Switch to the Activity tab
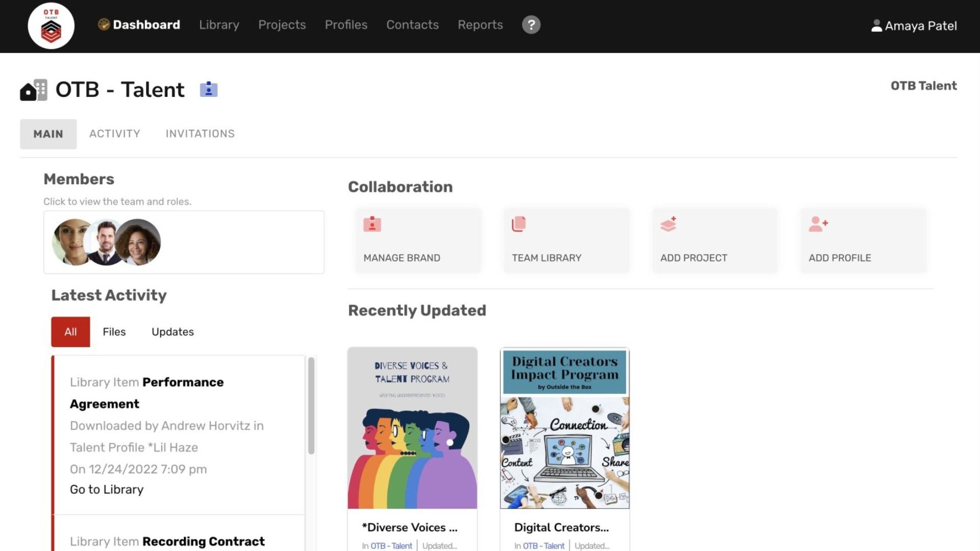The image size is (980, 551). 114,134
